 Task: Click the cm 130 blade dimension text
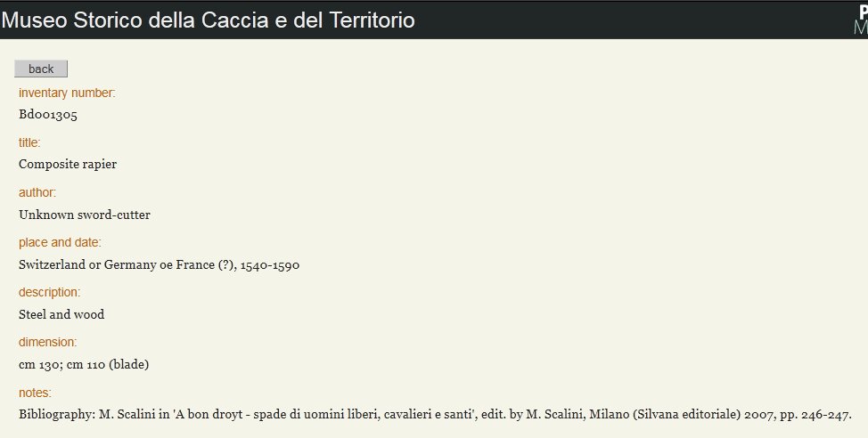84,364
